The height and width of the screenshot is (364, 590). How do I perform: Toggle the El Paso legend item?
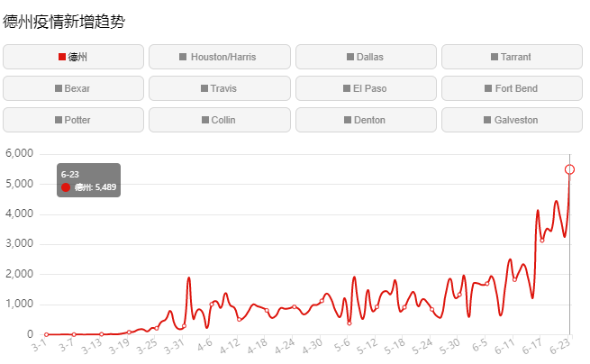click(366, 88)
